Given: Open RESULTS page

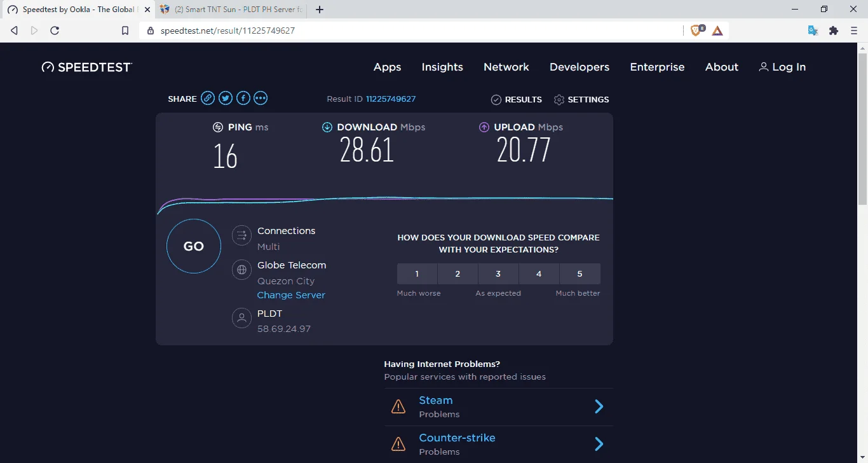Looking at the screenshot, I should (x=517, y=100).
